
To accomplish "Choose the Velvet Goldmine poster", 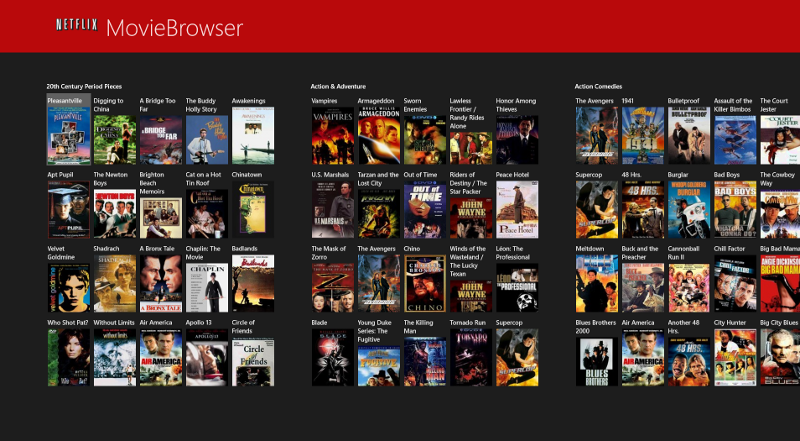I will pos(69,287).
